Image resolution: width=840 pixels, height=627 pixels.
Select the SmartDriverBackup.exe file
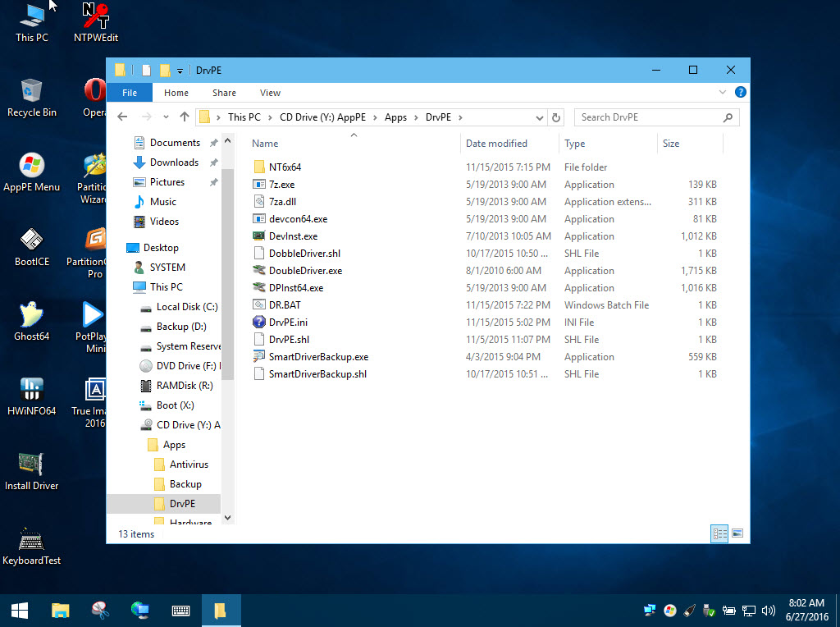tap(318, 357)
